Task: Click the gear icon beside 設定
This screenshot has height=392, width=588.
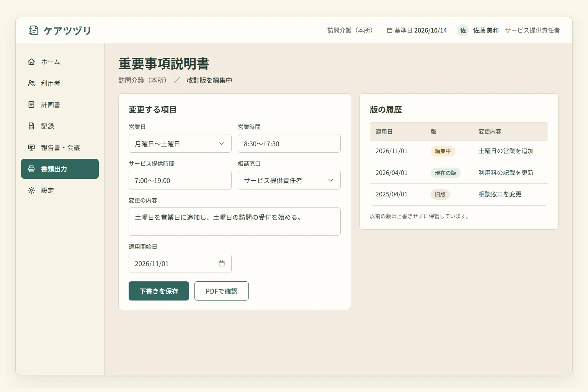Action: [x=31, y=190]
